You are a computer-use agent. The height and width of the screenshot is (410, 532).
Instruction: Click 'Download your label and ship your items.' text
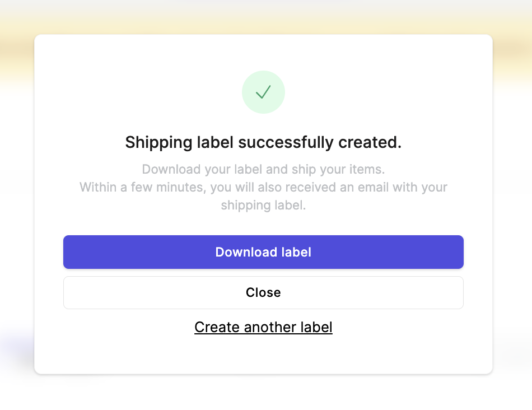[263, 169]
